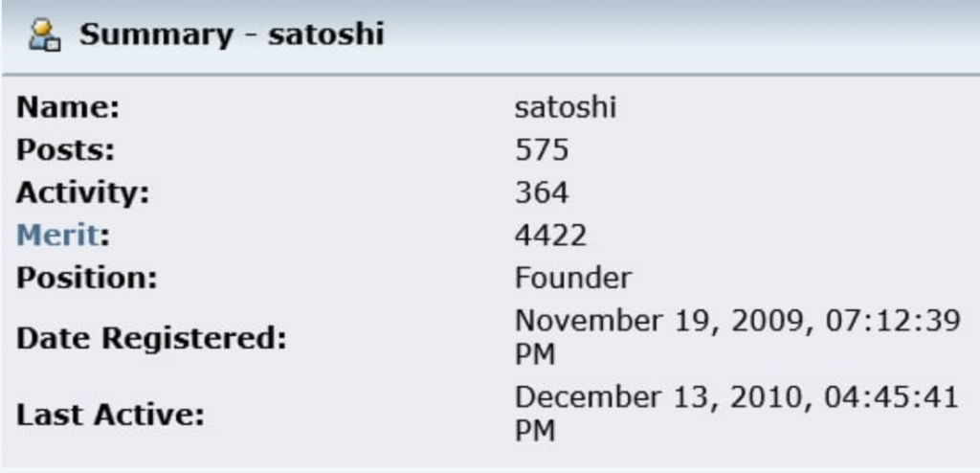Select the username satoshi in Name row
The height and width of the screenshot is (473, 980).
pyautogui.click(x=565, y=107)
